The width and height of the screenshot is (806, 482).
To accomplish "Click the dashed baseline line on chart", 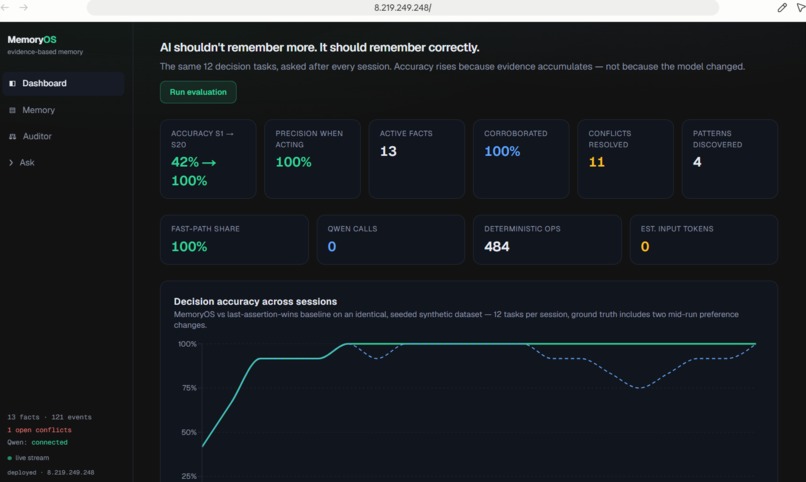I will [638, 387].
